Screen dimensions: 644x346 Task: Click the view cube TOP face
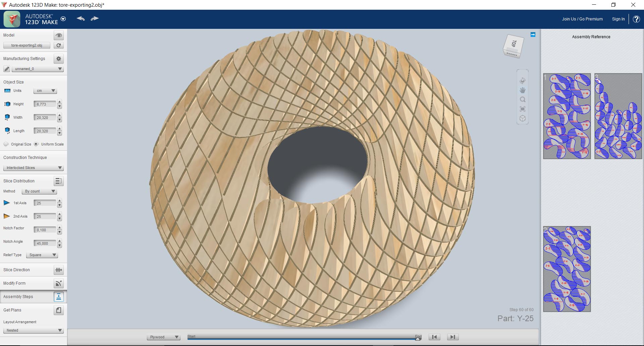514,43
